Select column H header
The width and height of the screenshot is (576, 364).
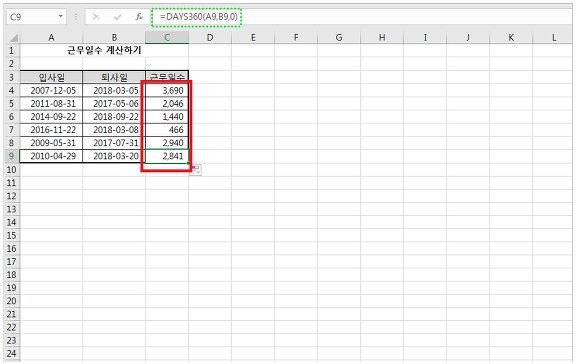(382, 37)
